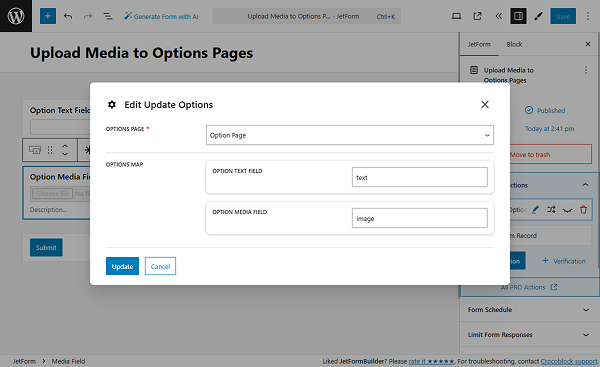Open the rate it stars link
The height and width of the screenshot is (367, 600).
(431, 361)
